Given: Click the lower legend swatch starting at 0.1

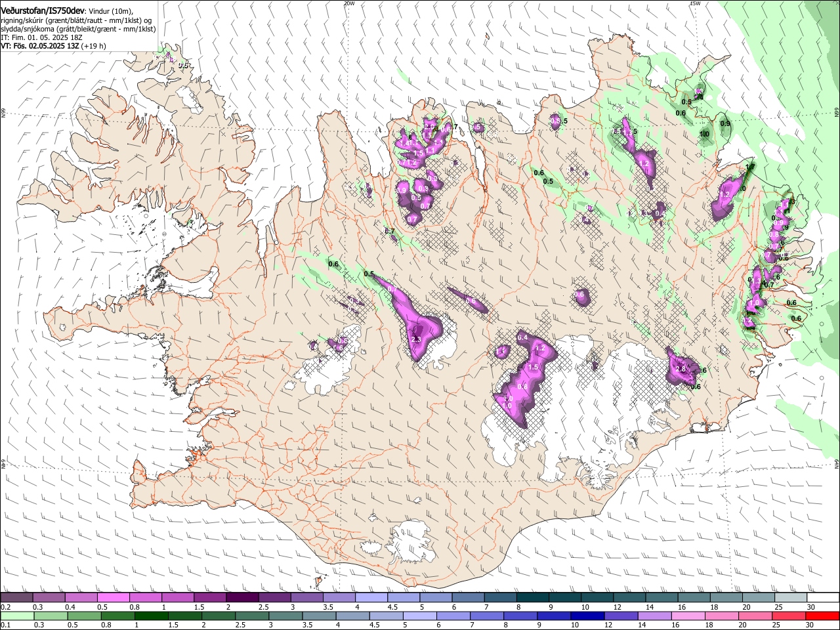Looking at the screenshot, I should [17, 616].
